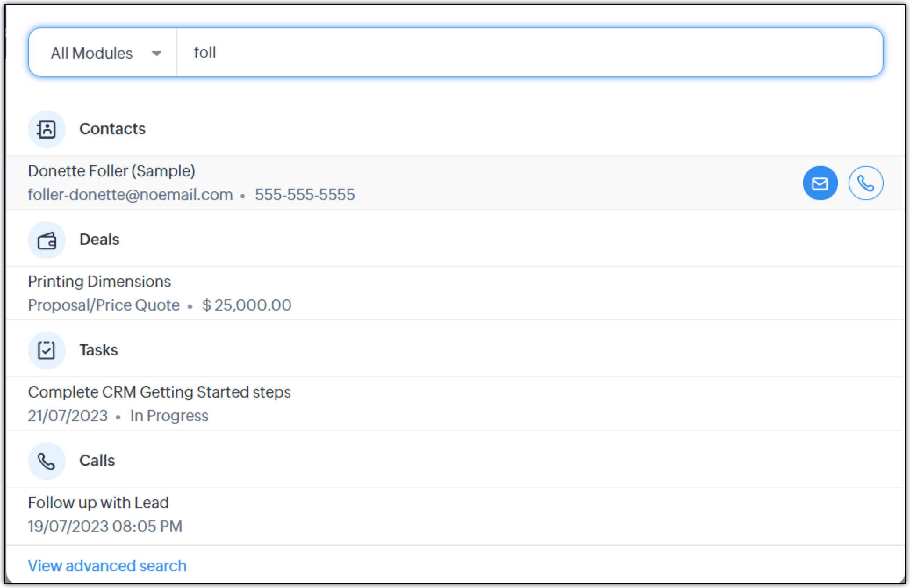
Task: Click the Contacts module icon
Action: (47, 129)
